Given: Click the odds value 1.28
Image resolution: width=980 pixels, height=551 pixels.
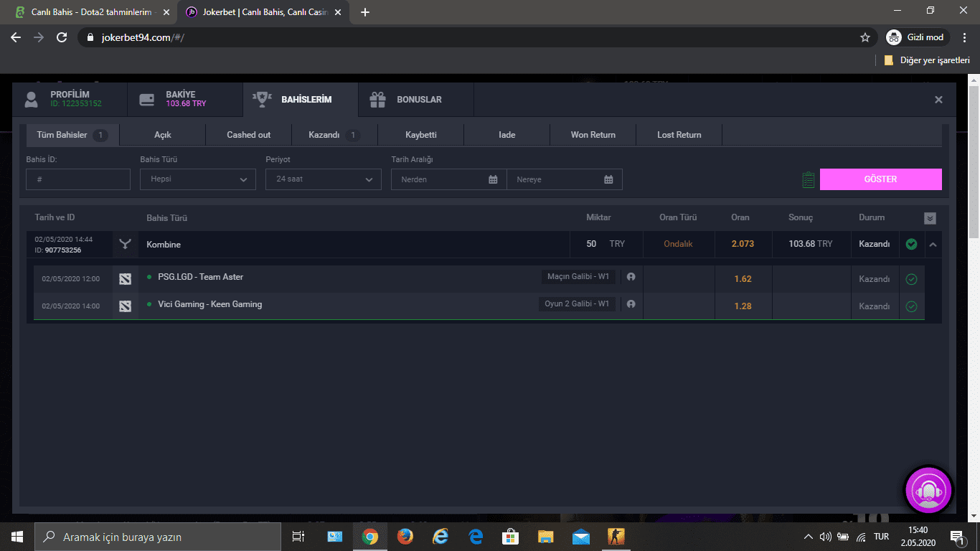Looking at the screenshot, I should pyautogui.click(x=743, y=306).
